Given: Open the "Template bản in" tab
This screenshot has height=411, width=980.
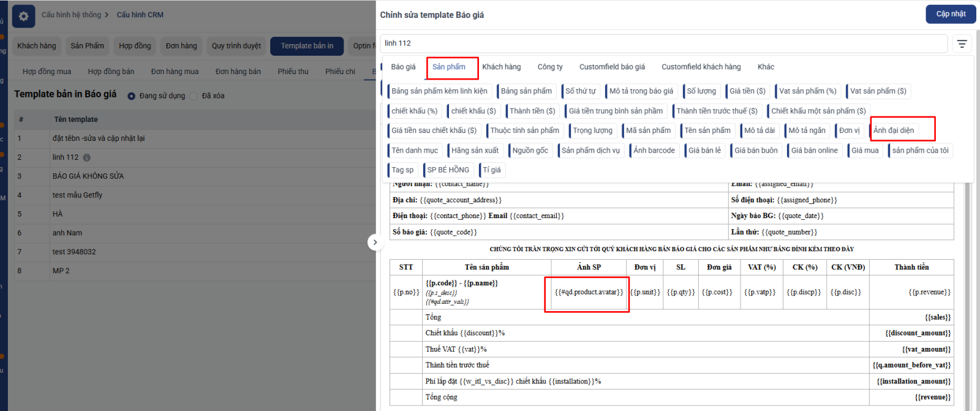Looking at the screenshot, I should (x=307, y=46).
